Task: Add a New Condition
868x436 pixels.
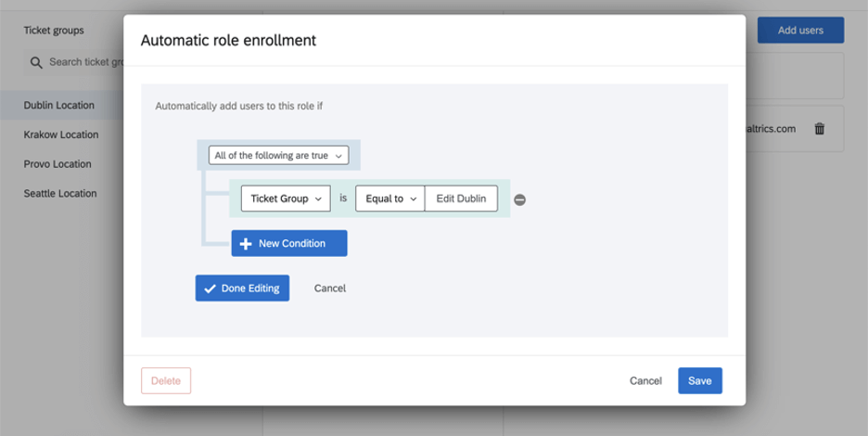Action: pyautogui.click(x=289, y=244)
